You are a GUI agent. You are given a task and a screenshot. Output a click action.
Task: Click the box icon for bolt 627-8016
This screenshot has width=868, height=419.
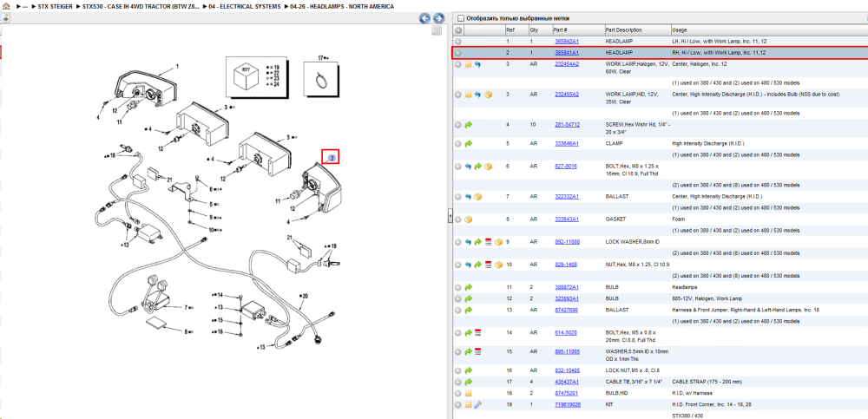click(488, 166)
